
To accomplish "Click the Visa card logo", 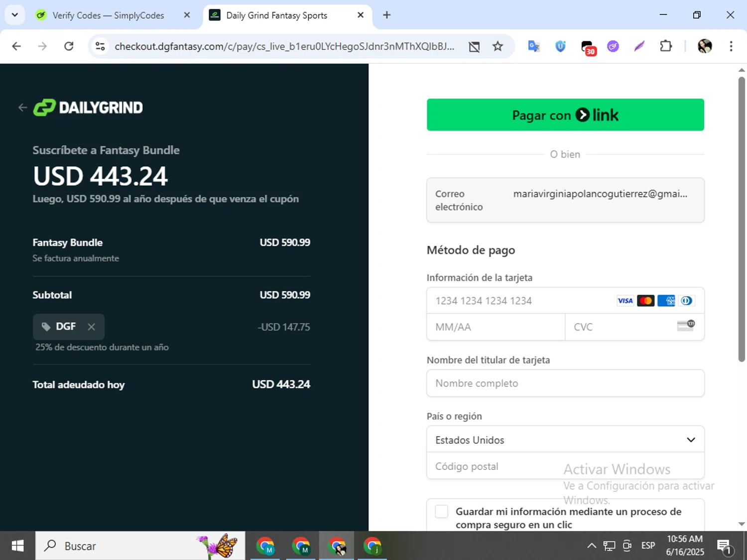I will pyautogui.click(x=625, y=301).
